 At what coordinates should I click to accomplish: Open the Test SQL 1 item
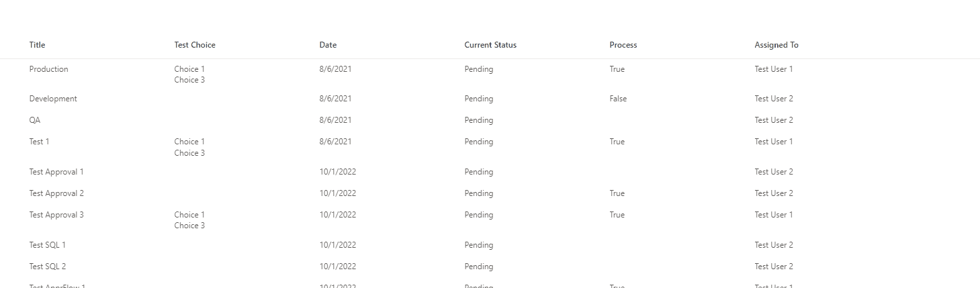pyautogui.click(x=48, y=245)
